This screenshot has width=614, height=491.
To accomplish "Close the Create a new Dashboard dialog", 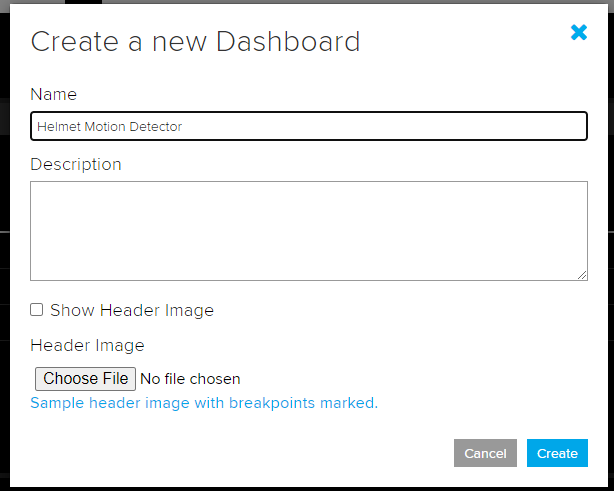I will 578,33.
